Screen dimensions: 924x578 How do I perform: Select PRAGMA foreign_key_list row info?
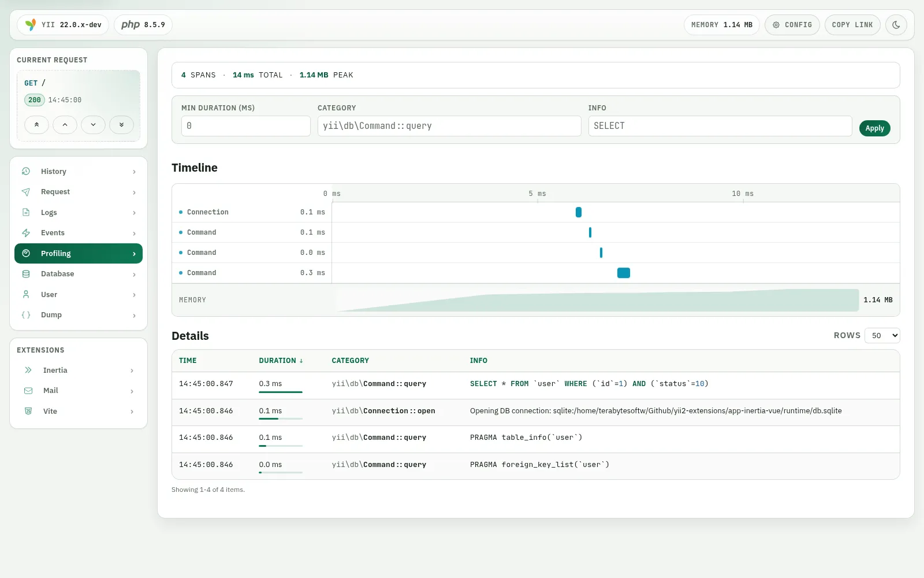pyautogui.click(x=539, y=465)
